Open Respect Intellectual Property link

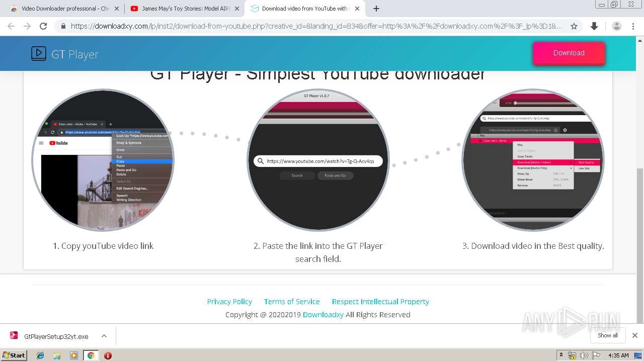coord(380,302)
